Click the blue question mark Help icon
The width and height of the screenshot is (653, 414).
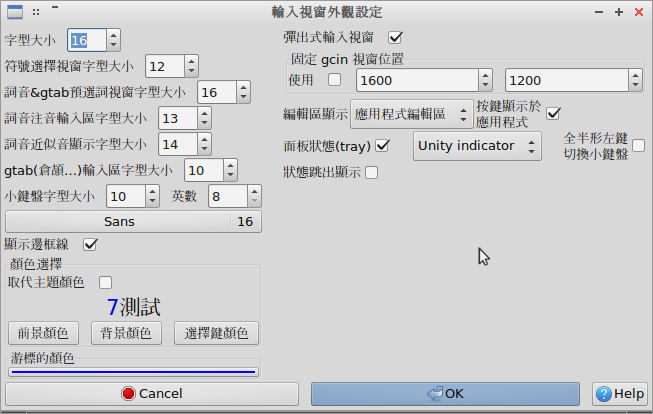click(x=603, y=394)
